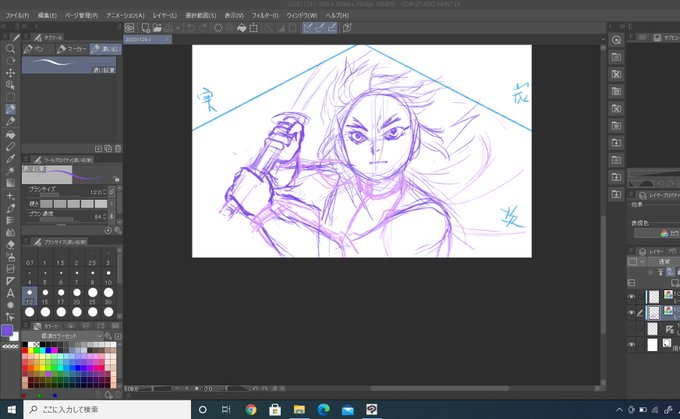The width and height of the screenshot is (680, 419).
Task: Hide the bottom paper layer via its eye icon
Action: pos(631,345)
